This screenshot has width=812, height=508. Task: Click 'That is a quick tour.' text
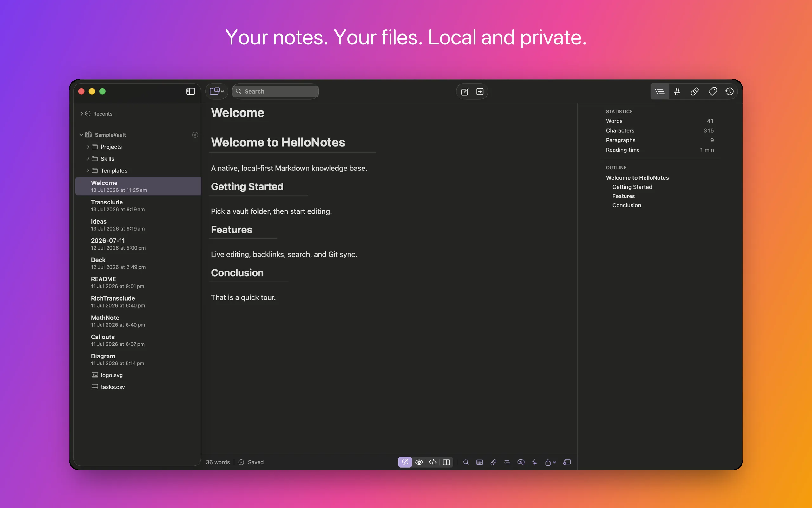point(243,298)
